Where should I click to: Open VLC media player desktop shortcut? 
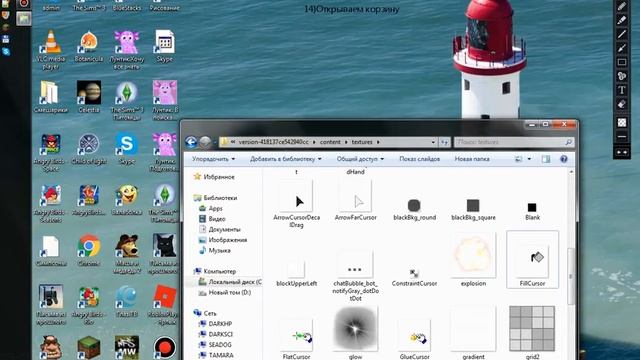coord(51,49)
